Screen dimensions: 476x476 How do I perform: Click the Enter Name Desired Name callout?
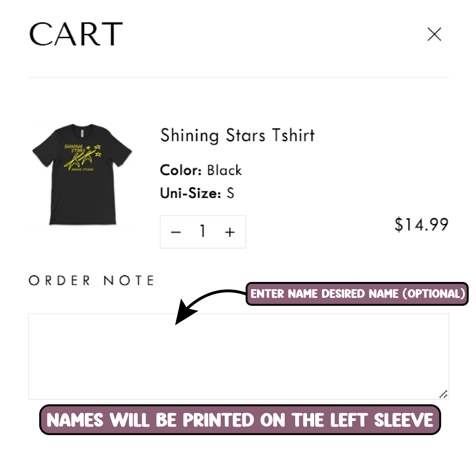(x=357, y=294)
